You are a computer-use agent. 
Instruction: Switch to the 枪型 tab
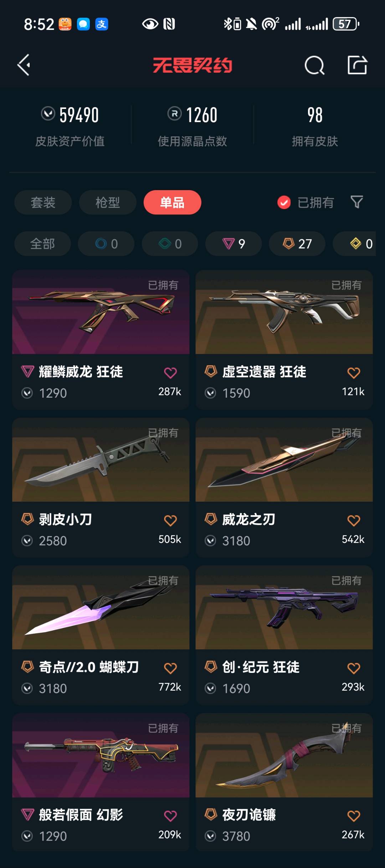[108, 202]
